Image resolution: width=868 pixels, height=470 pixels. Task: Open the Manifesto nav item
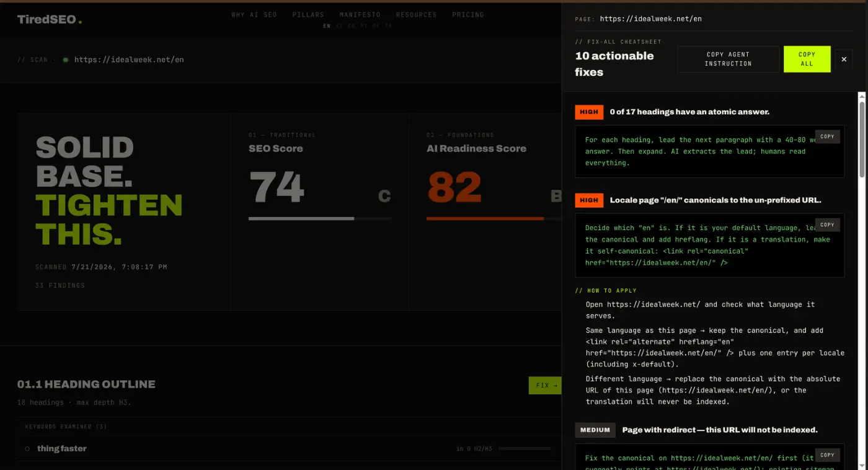click(360, 15)
